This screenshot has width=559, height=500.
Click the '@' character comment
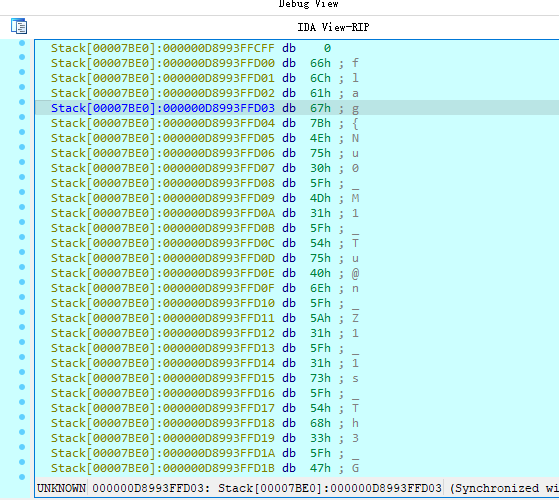[355, 273]
